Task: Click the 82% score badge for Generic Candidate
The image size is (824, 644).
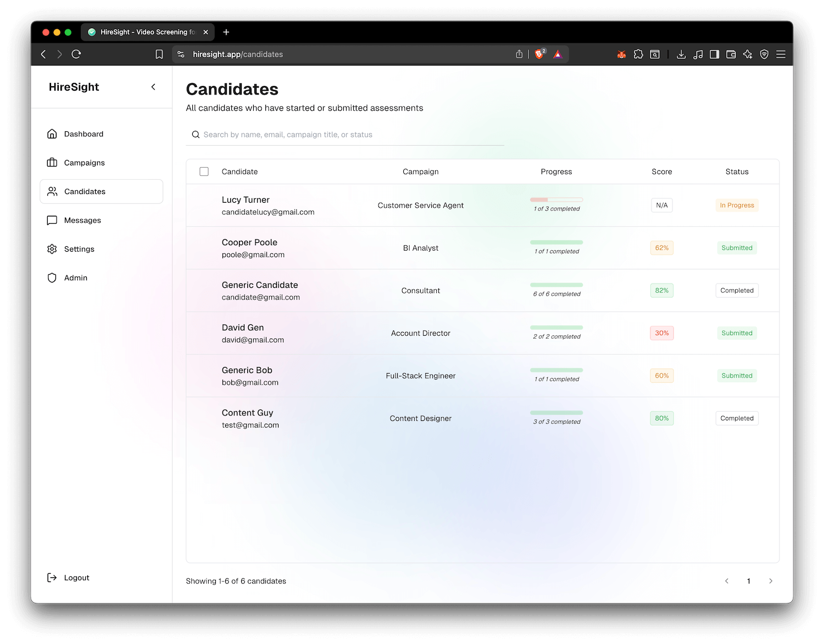Action: [661, 291]
